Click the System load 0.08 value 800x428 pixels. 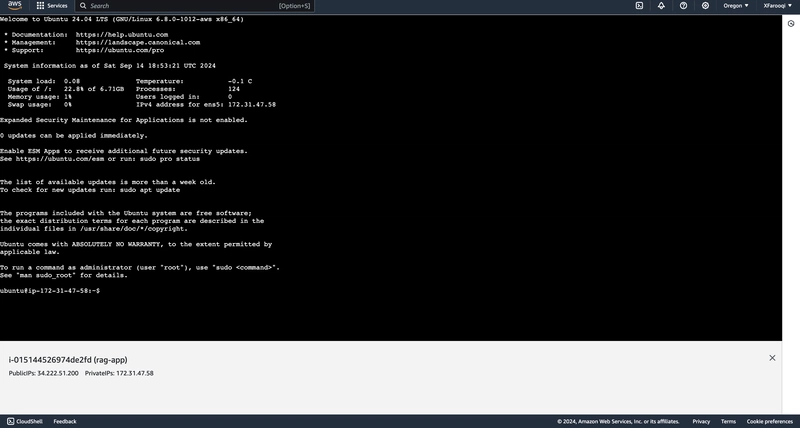[x=72, y=81]
